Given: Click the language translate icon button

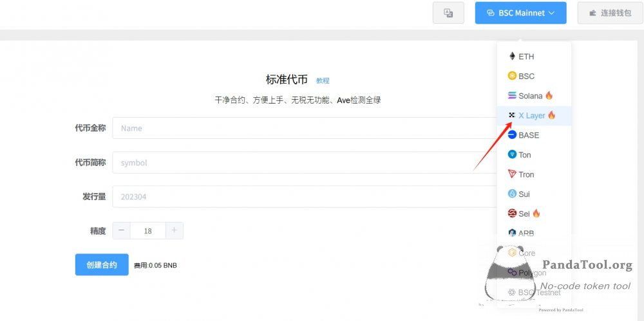Looking at the screenshot, I should pyautogui.click(x=448, y=13).
